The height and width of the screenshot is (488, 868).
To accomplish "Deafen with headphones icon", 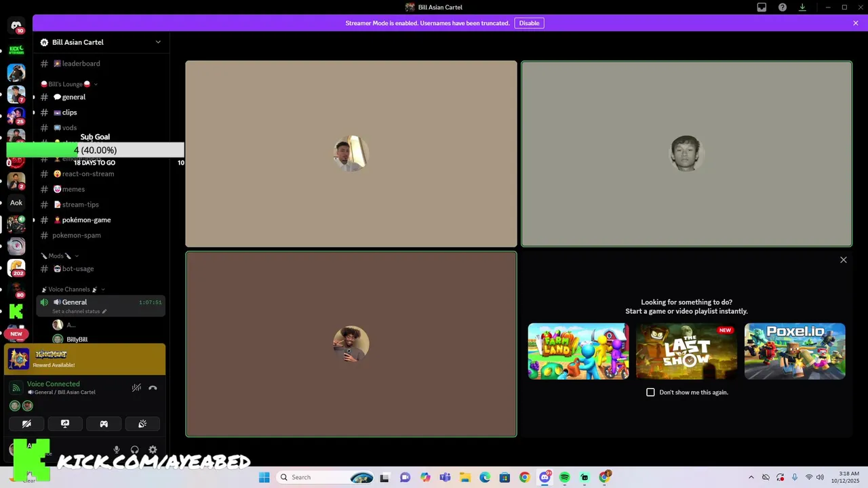I will [135, 450].
